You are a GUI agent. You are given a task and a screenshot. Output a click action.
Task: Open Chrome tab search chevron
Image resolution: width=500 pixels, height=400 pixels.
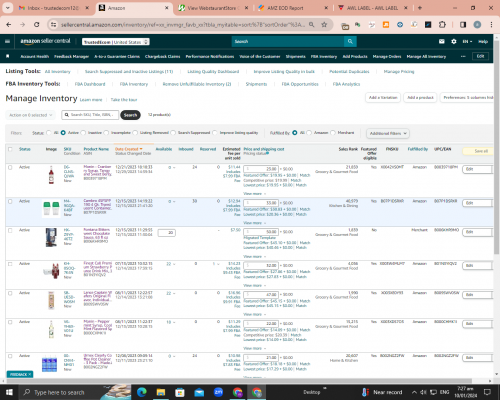point(7,8)
